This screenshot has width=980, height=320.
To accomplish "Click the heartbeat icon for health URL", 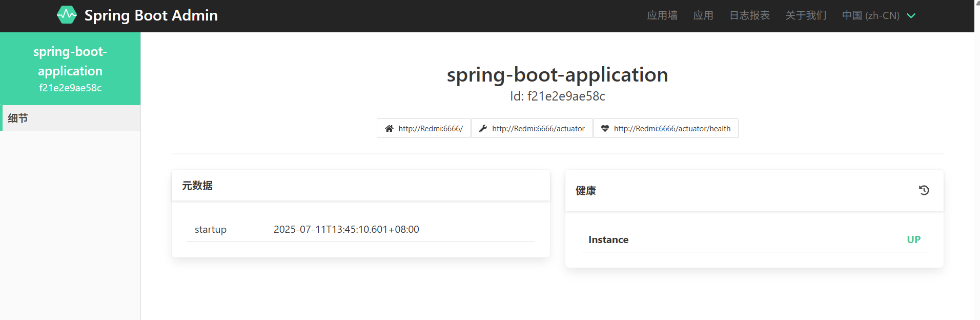I will tap(605, 129).
